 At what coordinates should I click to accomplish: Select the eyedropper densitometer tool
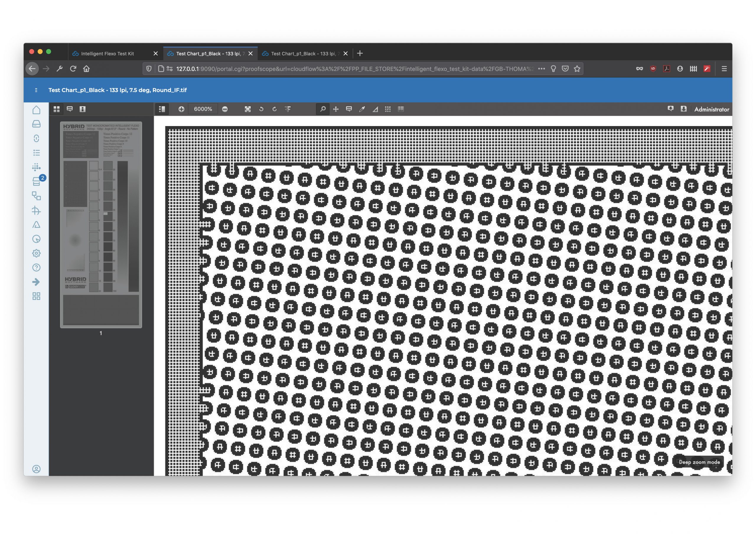click(x=362, y=109)
